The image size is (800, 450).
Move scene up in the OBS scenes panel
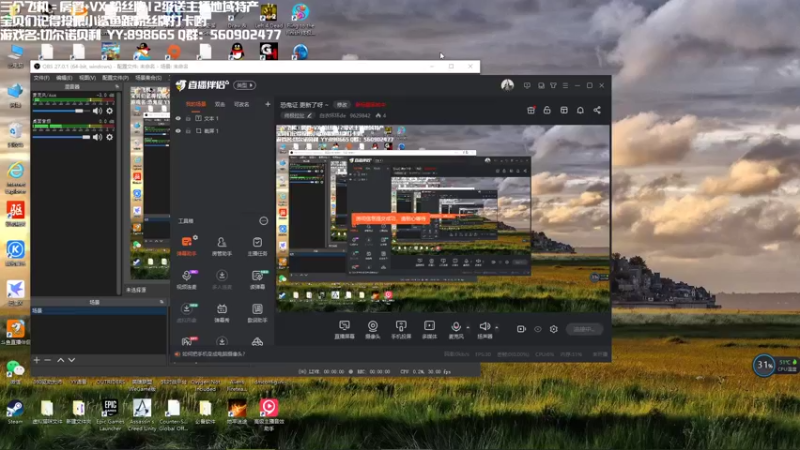pos(61,360)
